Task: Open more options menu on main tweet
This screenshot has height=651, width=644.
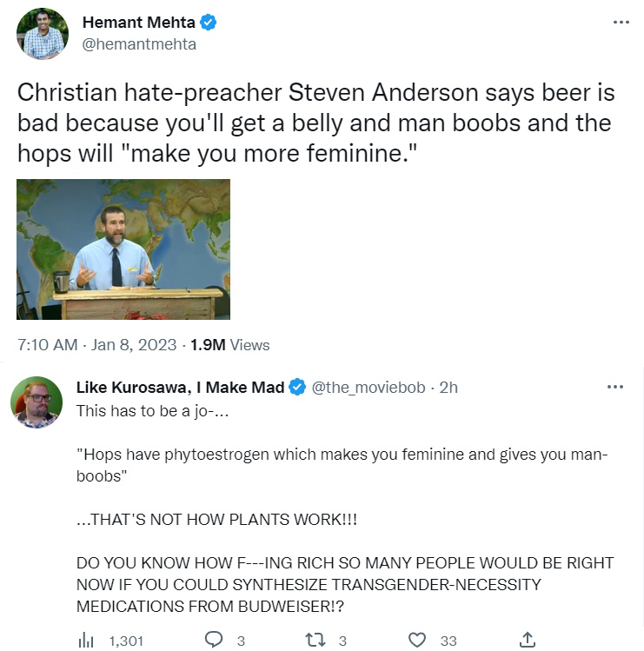Action: [621, 22]
